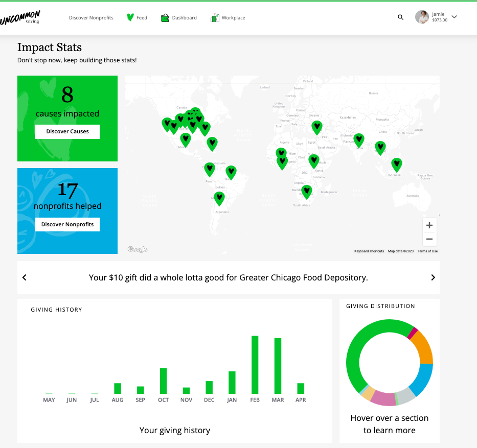This screenshot has width=477, height=448.
Task: Click the Keyboard shortcuts map link
Action: [x=369, y=251]
